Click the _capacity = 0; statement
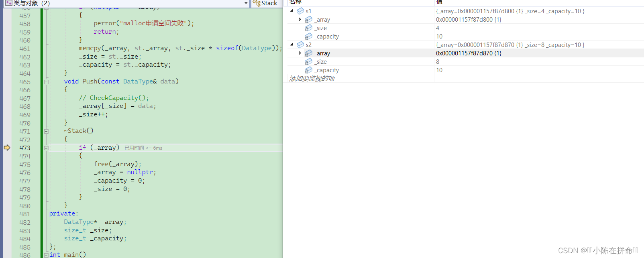 [119, 181]
